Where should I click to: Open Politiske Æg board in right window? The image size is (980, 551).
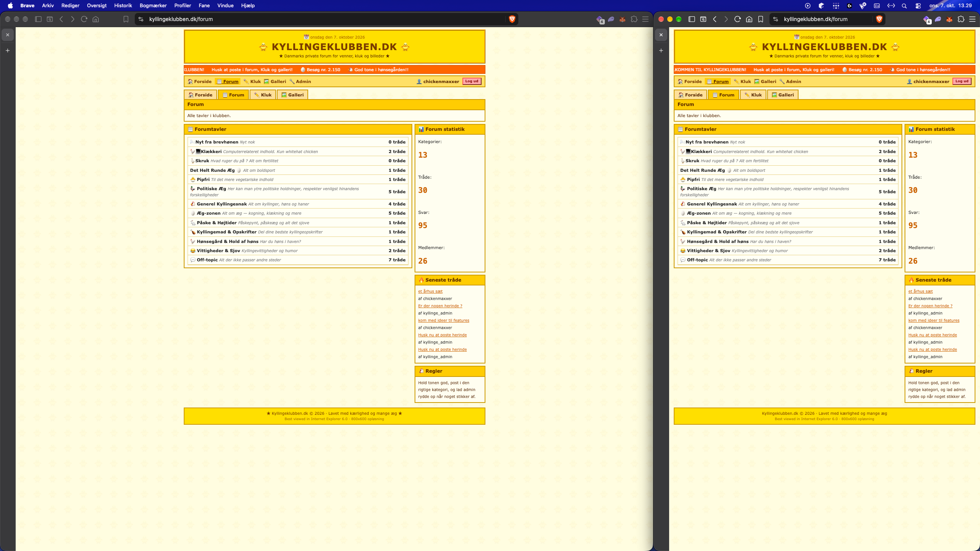click(701, 189)
